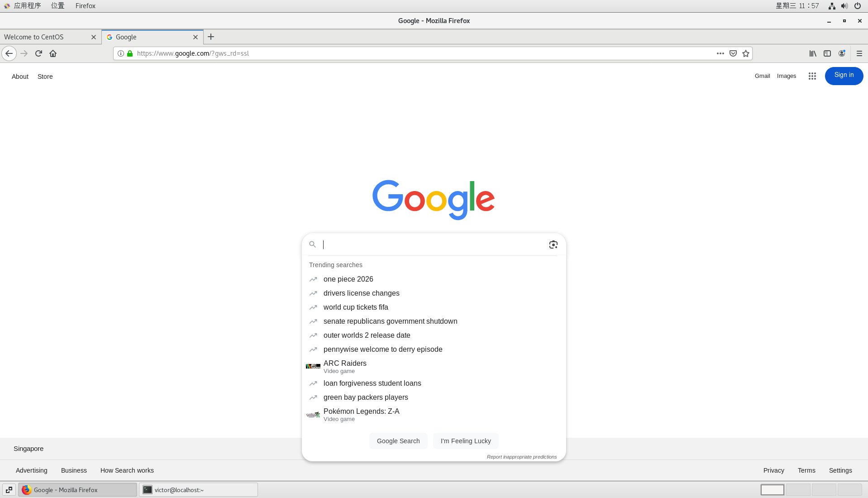The height and width of the screenshot is (498, 868).
Task: Open the Images link
Action: [787, 76]
